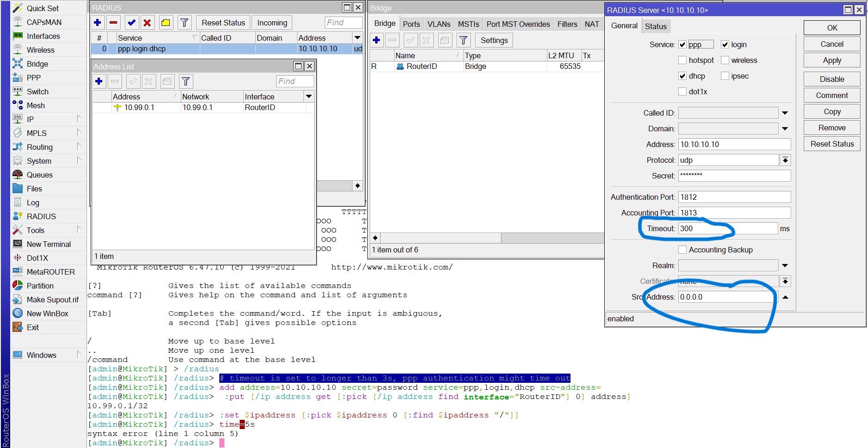Toggle the wireless service checkbox
The height and width of the screenshot is (448, 868).
(725, 60)
